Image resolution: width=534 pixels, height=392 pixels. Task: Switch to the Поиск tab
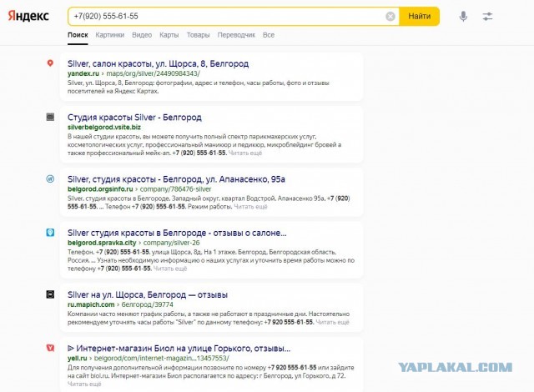pyautogui.click(x=78, y=35)
